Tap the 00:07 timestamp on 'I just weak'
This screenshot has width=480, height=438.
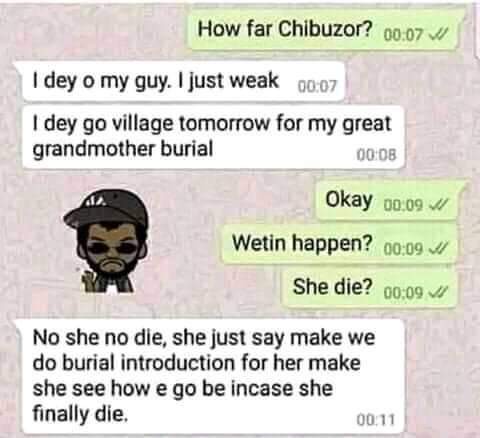[x=317, y=86]
